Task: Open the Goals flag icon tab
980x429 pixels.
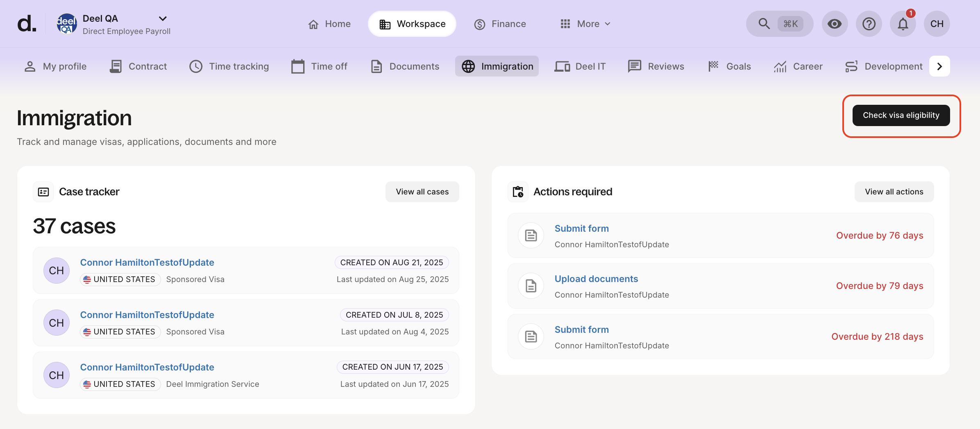Action: [x=713, y=66]
